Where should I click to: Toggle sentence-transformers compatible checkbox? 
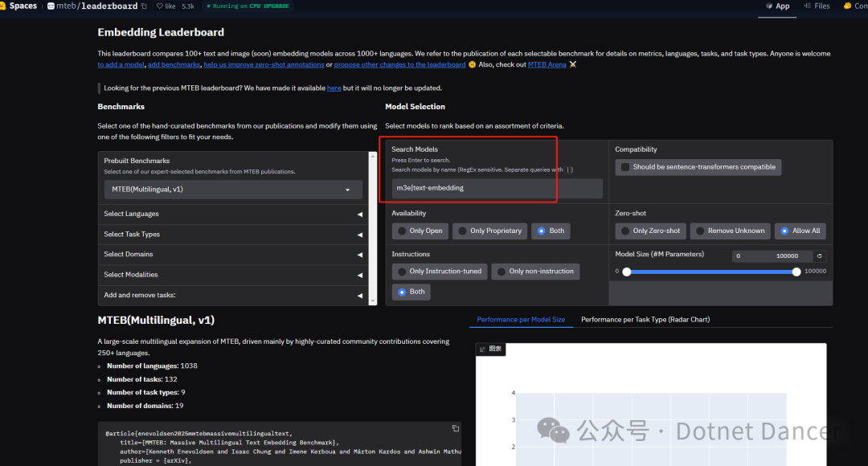[625, 167]
